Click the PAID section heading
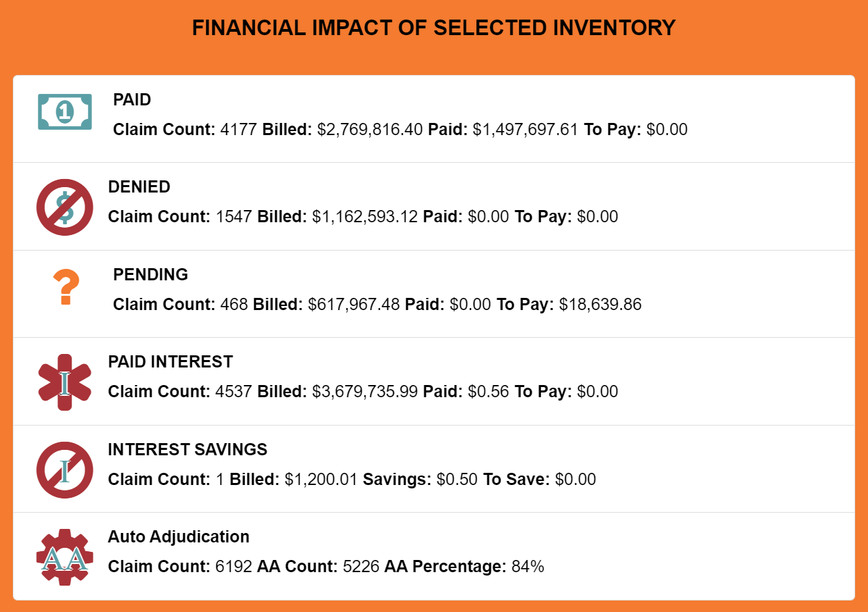Viewport: 868px width, 612px height. [132, 100]
